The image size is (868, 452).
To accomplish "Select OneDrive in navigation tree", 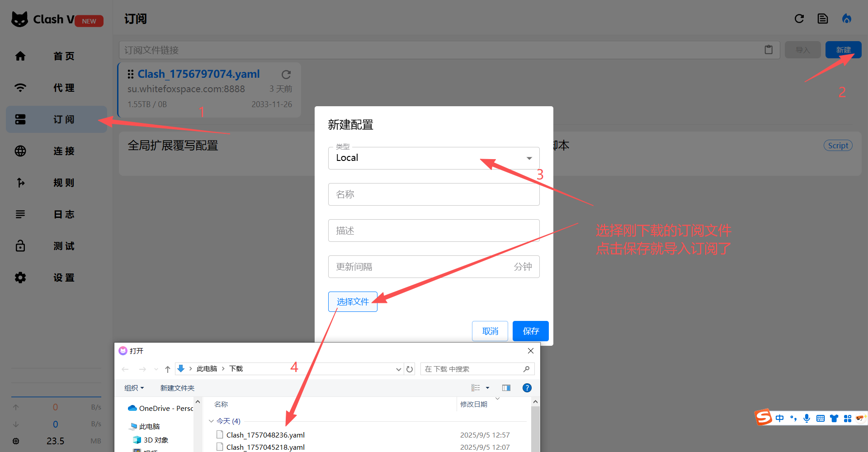I will click(x=161, y=408).
